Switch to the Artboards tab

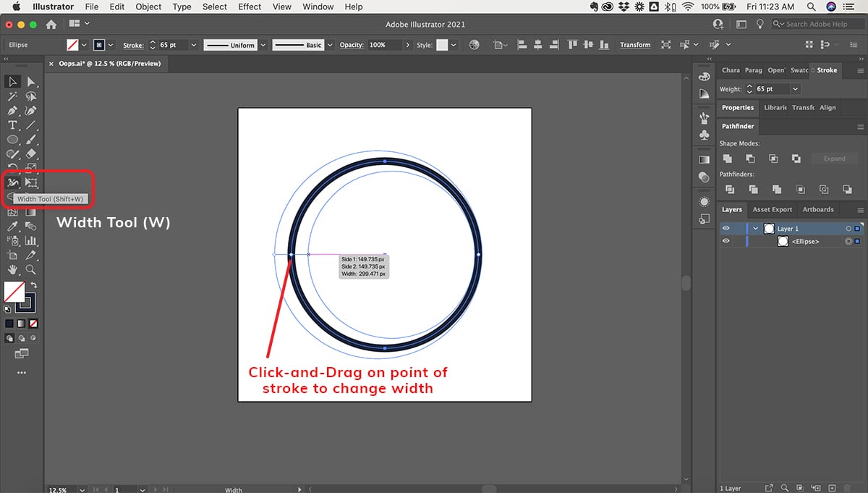click(818, 210)
